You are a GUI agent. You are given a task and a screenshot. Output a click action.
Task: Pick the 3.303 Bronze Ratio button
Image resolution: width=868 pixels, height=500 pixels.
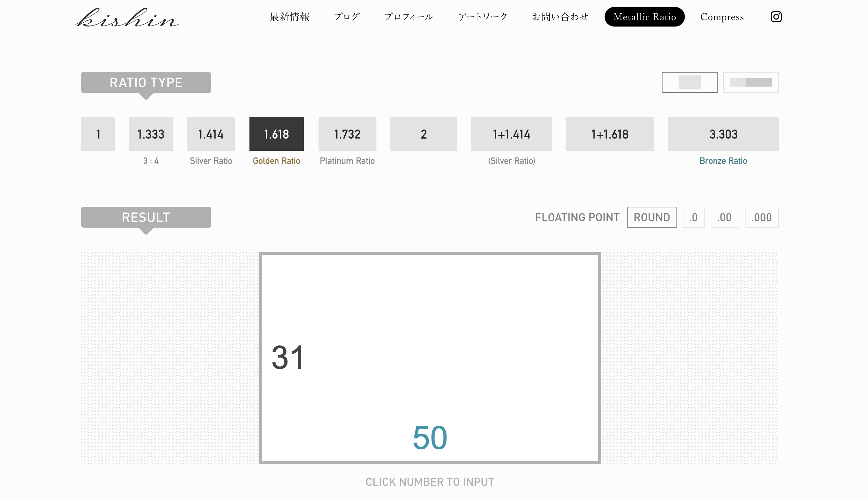point(723,134)
